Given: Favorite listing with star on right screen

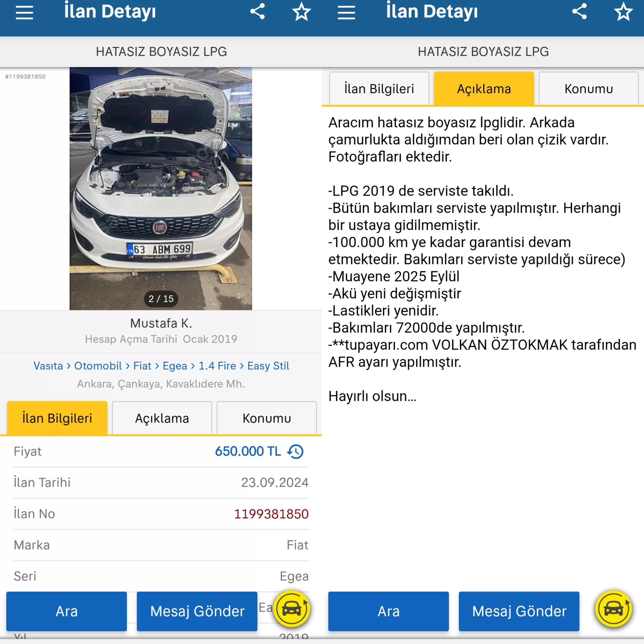Looking at the screenshot, I should (x=623, y=12).
